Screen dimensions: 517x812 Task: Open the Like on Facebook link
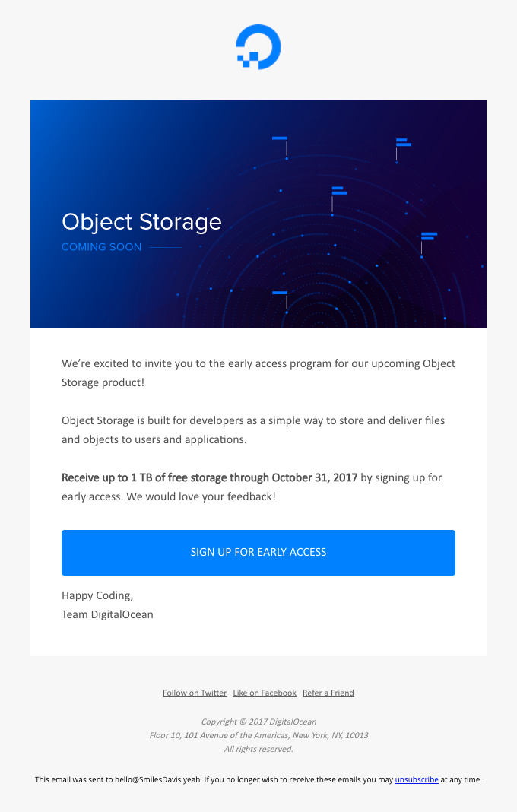[264, 693]
